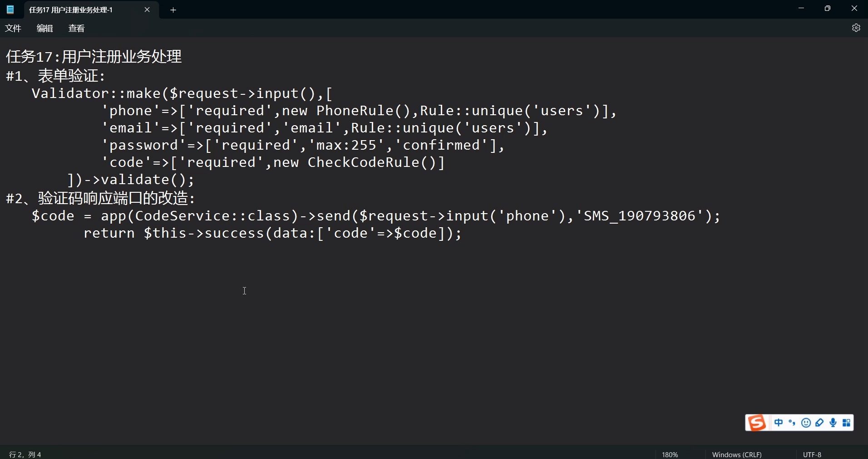This screenshot has height=459, width=868.
Task: Click Windows (CRLF) line ending indicator
Action: (x=737, y=454)
